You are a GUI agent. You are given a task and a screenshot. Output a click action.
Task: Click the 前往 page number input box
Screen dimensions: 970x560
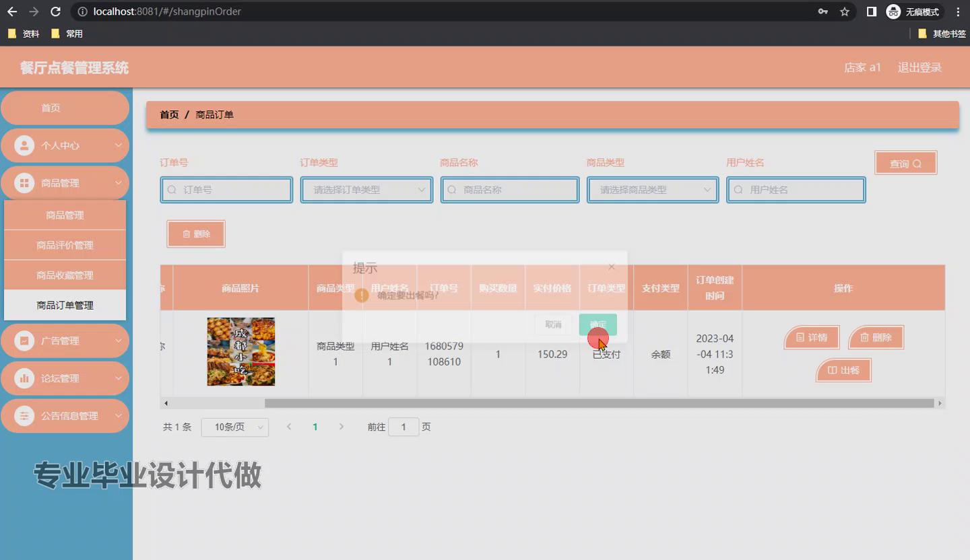tap(403, 427)
